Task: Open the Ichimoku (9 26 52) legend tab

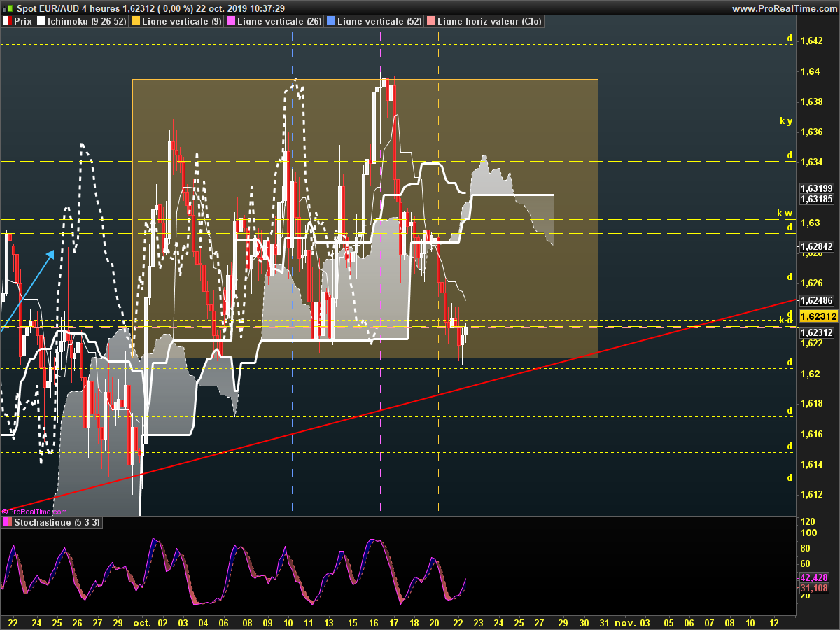Action: [82, 21]
